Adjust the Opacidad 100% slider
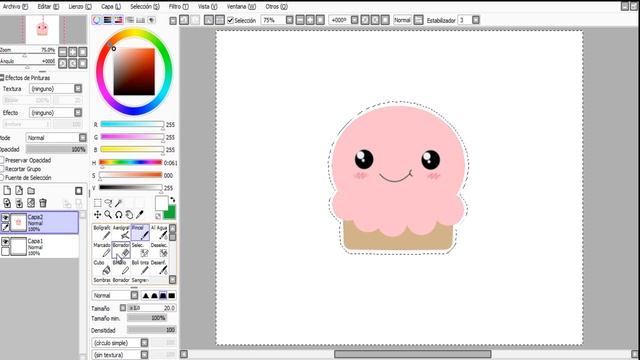The width and height of the screenshot is (640, 360). (x=56, y=149)
